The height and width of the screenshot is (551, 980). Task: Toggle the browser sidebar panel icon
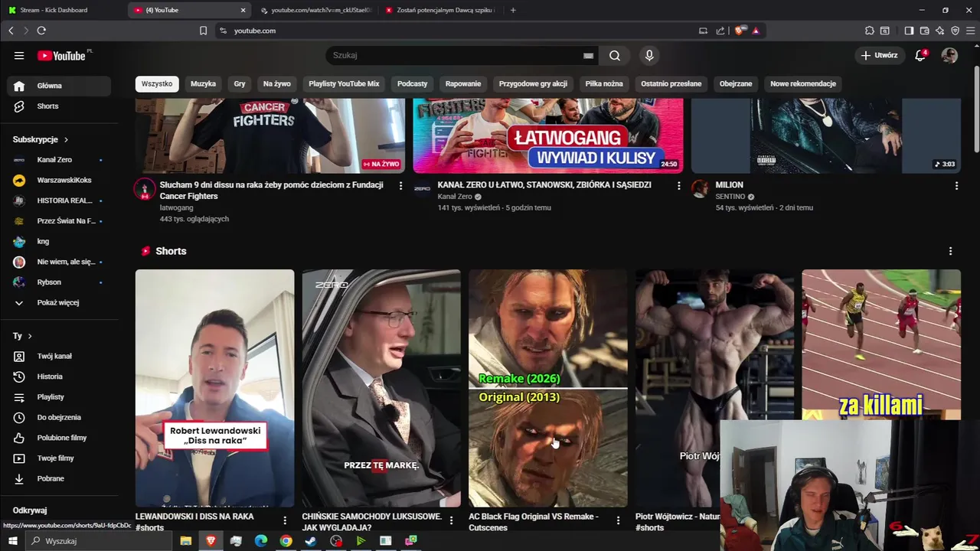[x=909, y=31]
